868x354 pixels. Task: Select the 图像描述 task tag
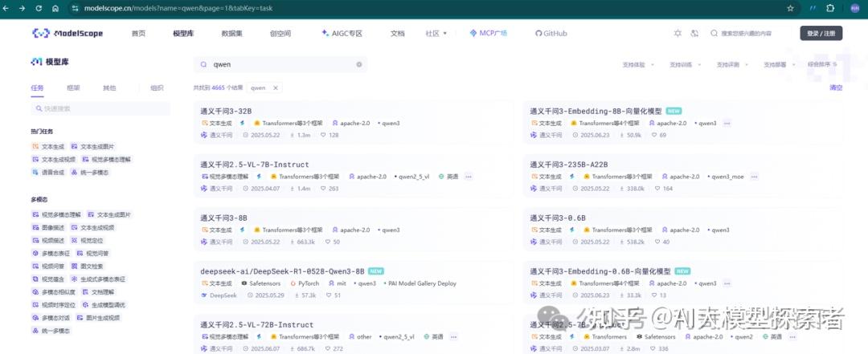(x=48, y=227)
